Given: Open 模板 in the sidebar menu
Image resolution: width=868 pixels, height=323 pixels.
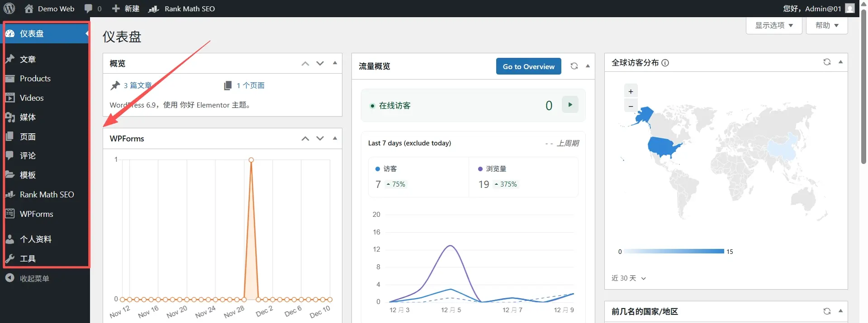Looking at the screenshot, I should point(45,175).
